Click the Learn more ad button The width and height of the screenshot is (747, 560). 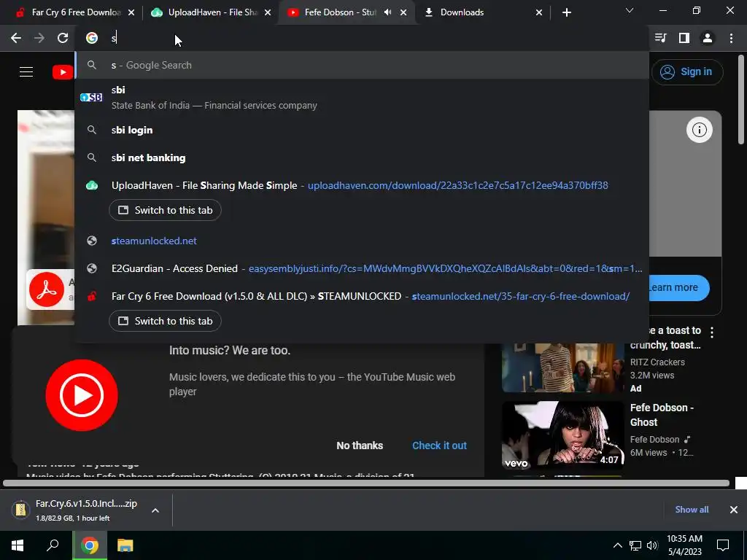click(x=679, y=287)
